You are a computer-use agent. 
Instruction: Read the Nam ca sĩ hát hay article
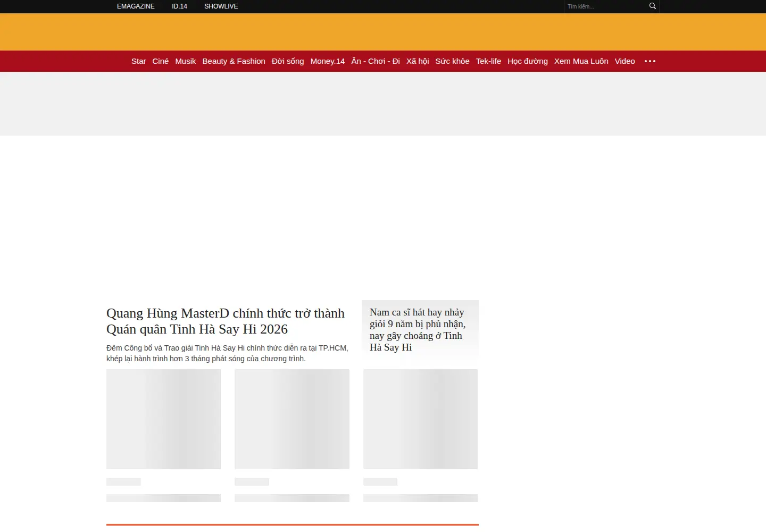(418, 330)
